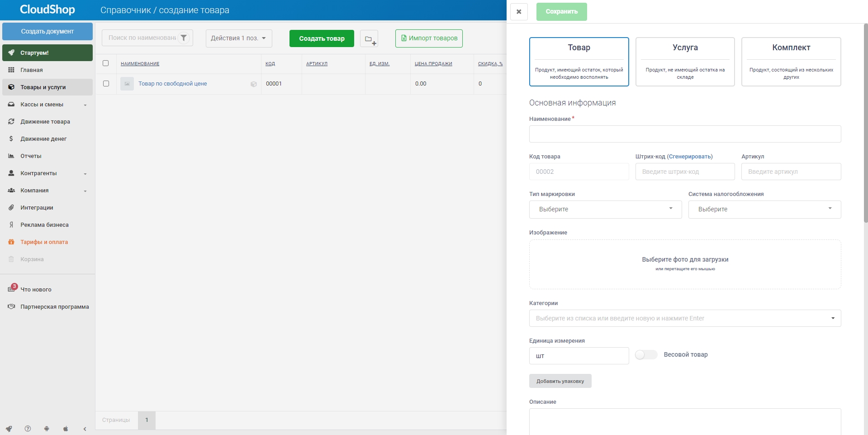
Task: Sort by Скидка, % column header
Action: (x=490, y=64)
